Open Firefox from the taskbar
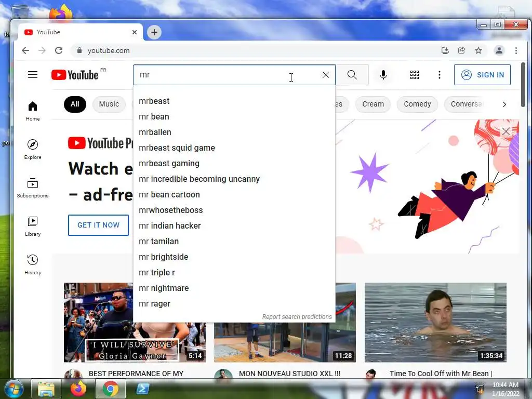Screen dimensions: 532x399 point(78,389)
